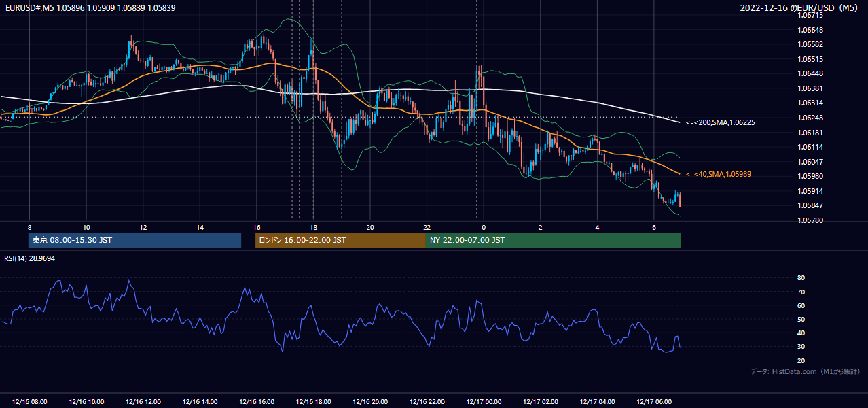Click RSI scale value 40
This screenshot has width=868, height=408.
tap(801, 333)
